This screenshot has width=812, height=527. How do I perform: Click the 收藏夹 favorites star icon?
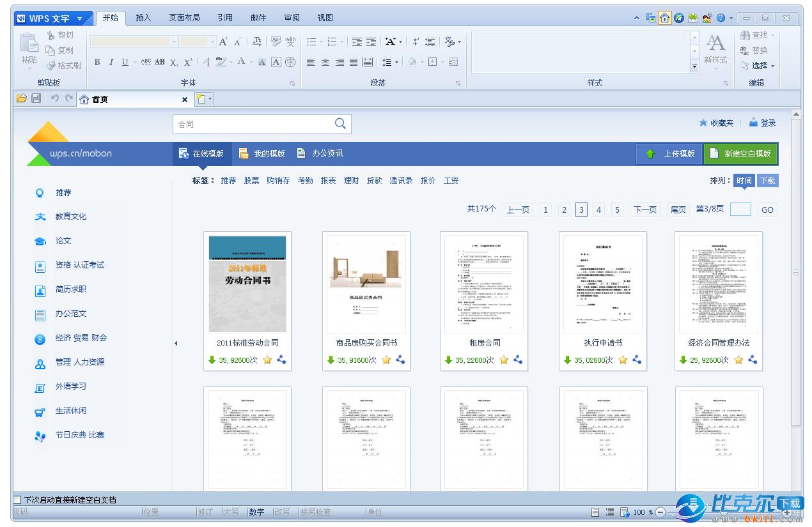click(703, 123)
